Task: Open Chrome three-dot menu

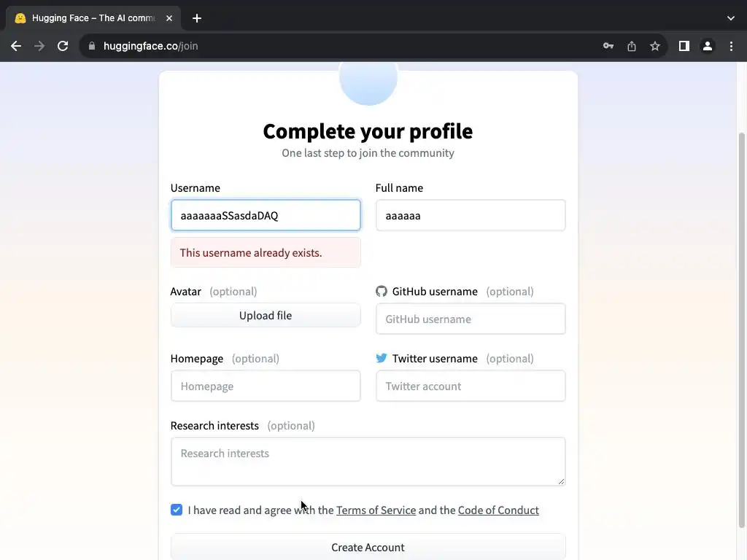Action: pyautogui.click(x=731, y=46)
